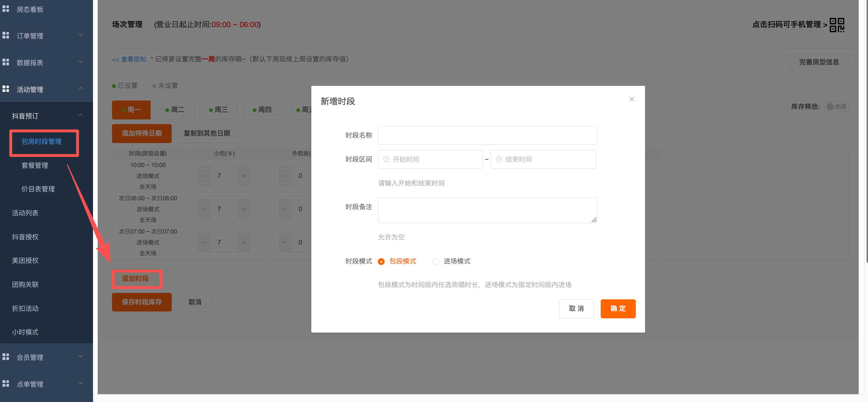The height and width of the screenshot is (402, 868).
Task: Switch to the 周三 tab
Action: tap(218, 110)
